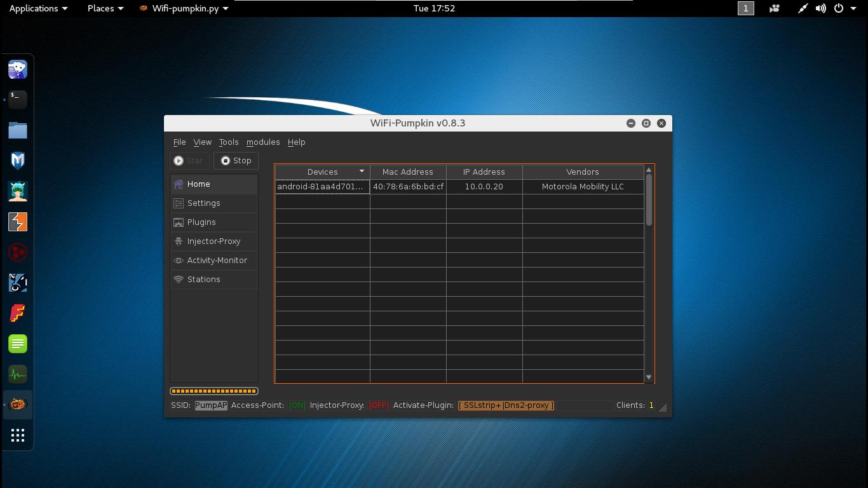Open the Tools menu
Image resolution: width=868 pixels, height=488 pixels.
click(x=229, y=142)
